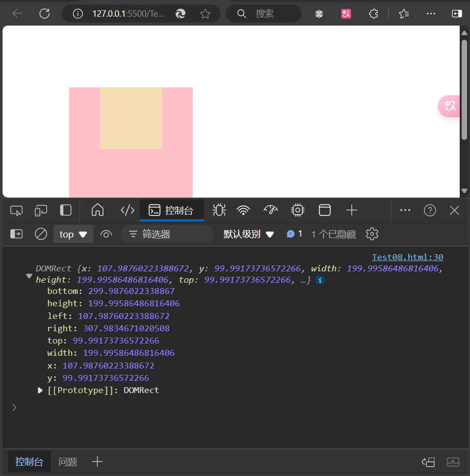This screenshot has height=476, width=470.
Task: Open the Sources bug icon panel
Action: (x=219, y=211)
